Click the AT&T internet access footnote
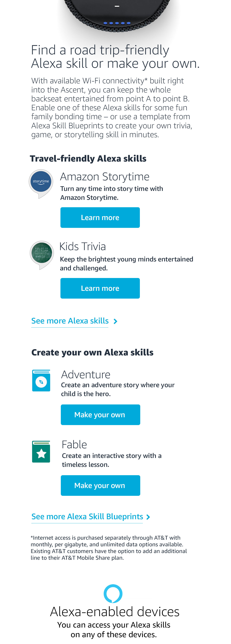 109,547
